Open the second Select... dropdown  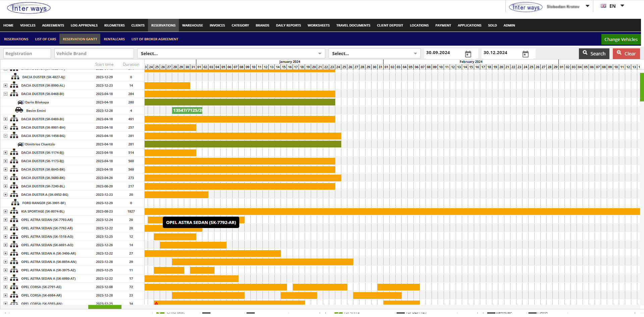coord(375,53)
